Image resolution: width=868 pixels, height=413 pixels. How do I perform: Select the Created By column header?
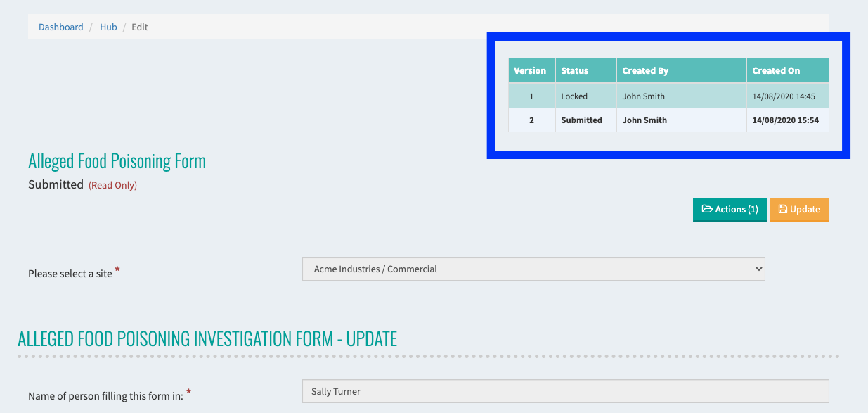coord(682,70)
